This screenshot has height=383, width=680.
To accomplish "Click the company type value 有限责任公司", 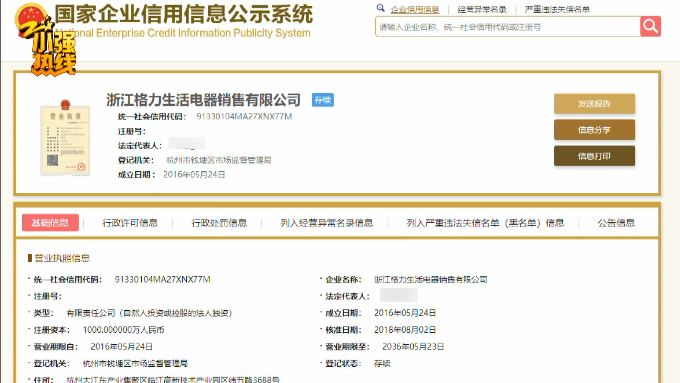I will (149, 313).
